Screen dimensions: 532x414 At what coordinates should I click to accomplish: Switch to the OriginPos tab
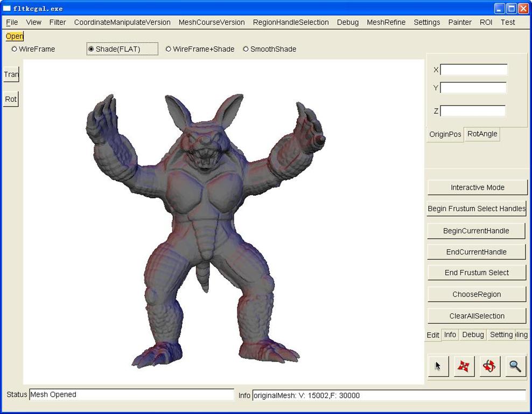[445, 134]
